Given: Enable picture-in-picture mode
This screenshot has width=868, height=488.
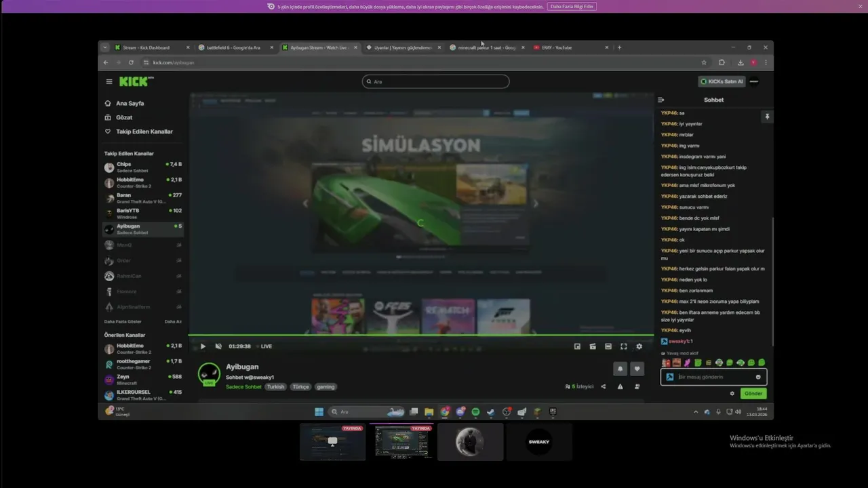Looking at the screenshot, I should tap(577, 346).
